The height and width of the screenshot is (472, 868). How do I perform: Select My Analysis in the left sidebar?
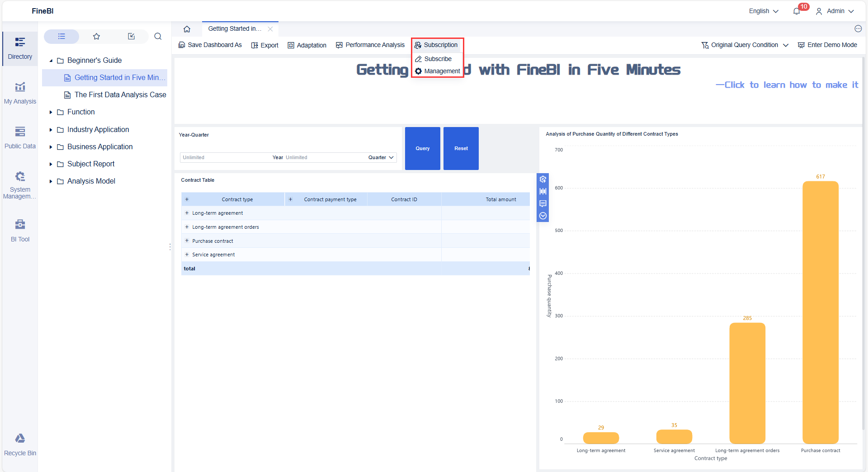(x=20, y=92)
